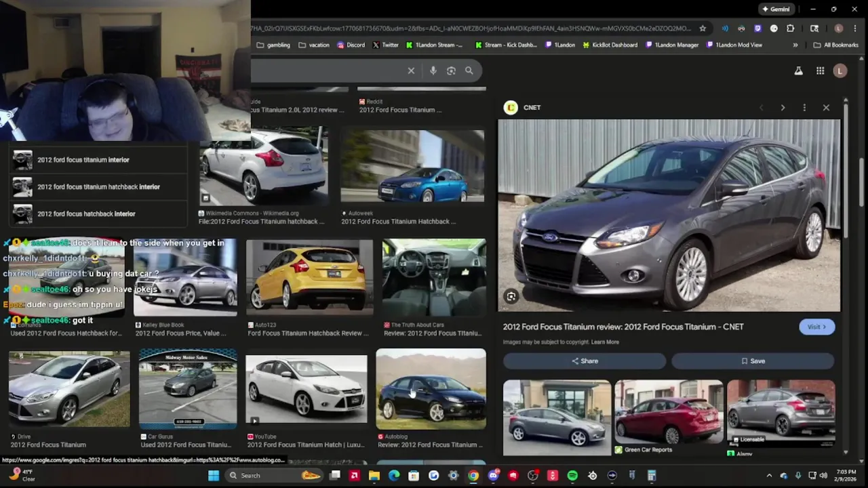Screen dimensions: 868x488
Task: Open the Drive silver Focus thumbnail
Action: pyautogui.click(x=69, y=389)
